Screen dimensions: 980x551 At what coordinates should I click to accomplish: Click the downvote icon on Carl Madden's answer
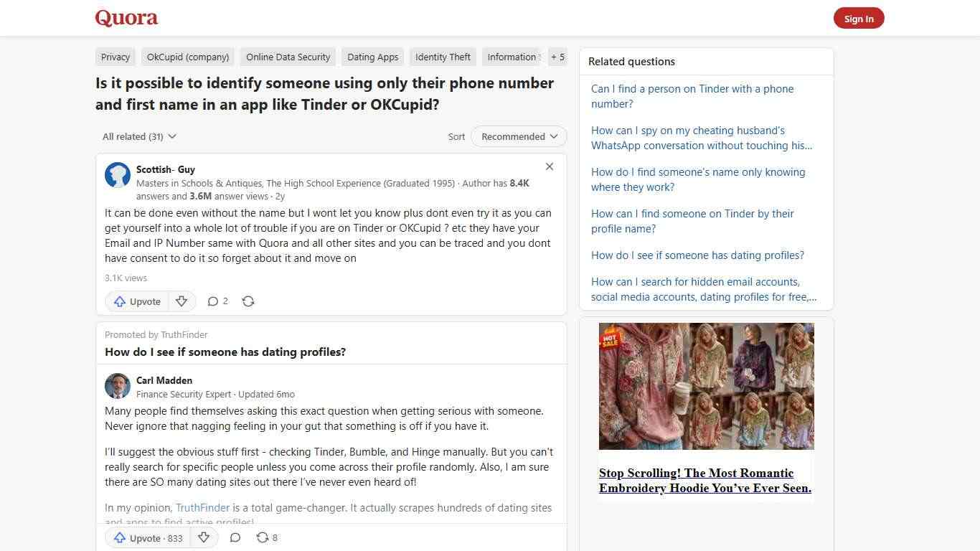point(204,537)
